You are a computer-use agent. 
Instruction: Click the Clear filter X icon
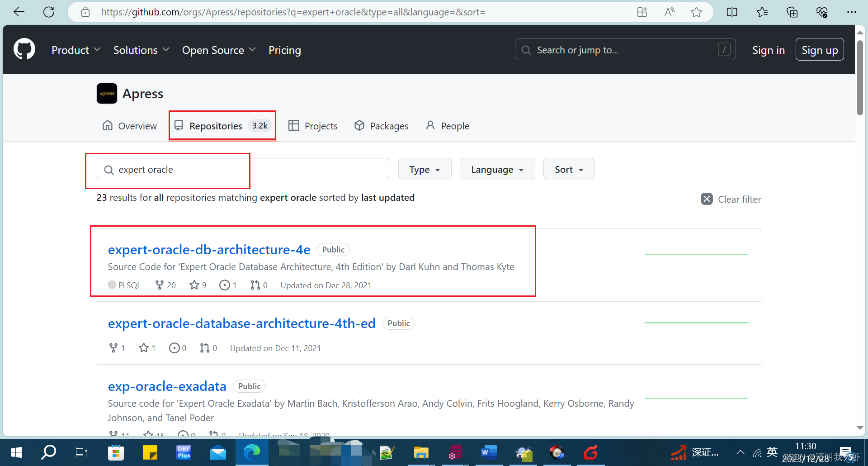(707, 199)
